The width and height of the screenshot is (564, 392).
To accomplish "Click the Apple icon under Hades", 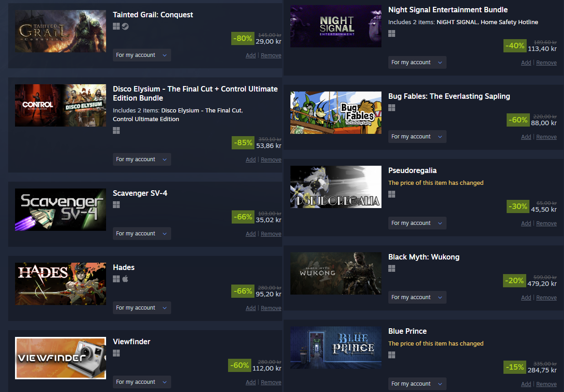I will click(x=125, y=279).
